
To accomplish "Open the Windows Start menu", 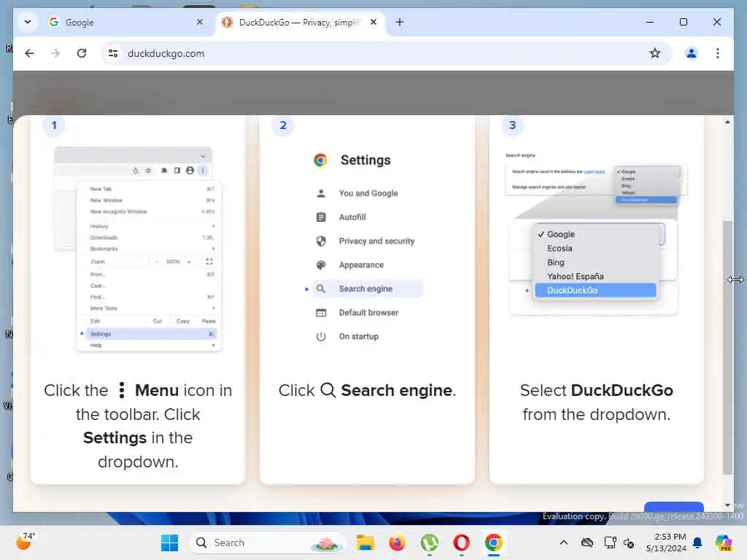I will click(x=169, y=542).
